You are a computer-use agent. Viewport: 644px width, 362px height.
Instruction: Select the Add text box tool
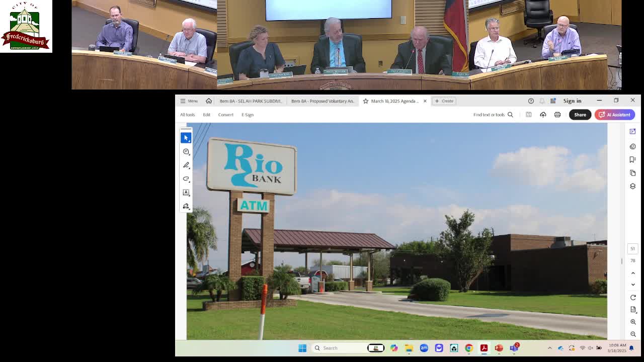point(186,193)
